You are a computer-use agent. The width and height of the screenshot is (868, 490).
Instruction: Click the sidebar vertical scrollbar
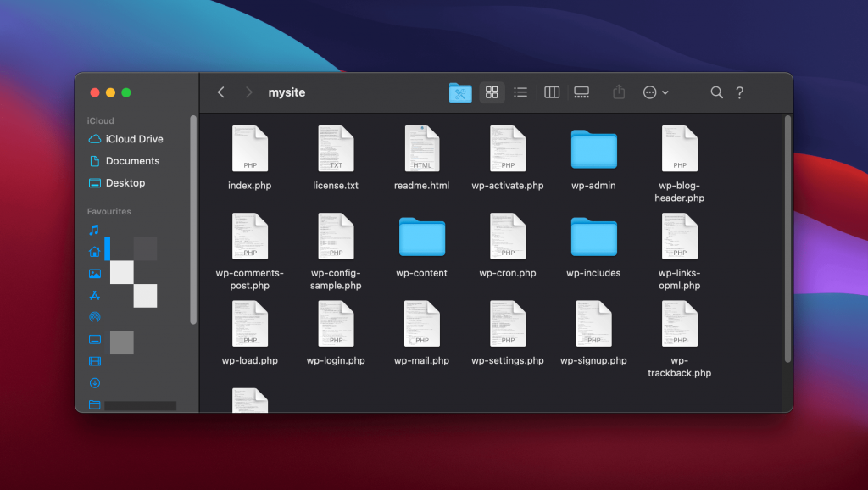193,220
